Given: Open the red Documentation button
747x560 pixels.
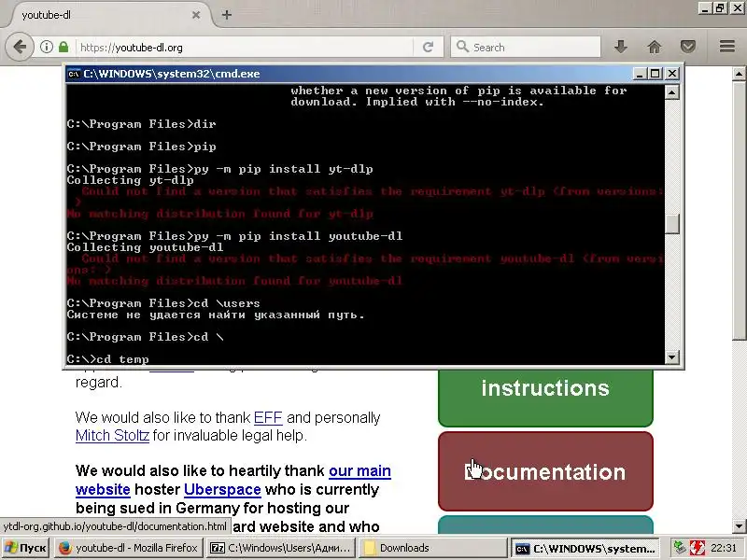Looking at the screenshot, I should pyautogui.click(x=545, y=471).
